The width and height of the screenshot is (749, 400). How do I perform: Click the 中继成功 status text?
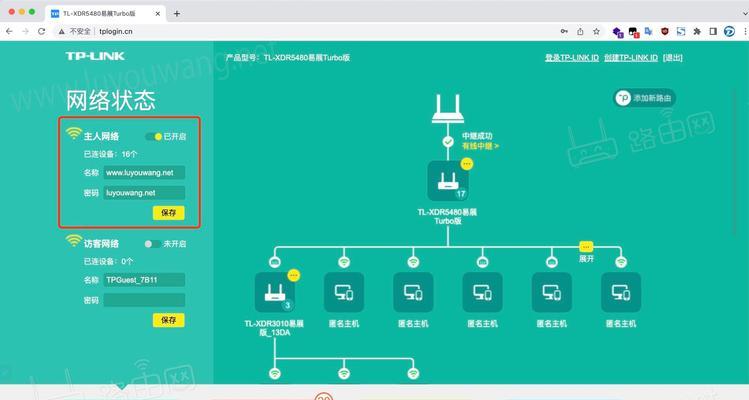point(477,136)
